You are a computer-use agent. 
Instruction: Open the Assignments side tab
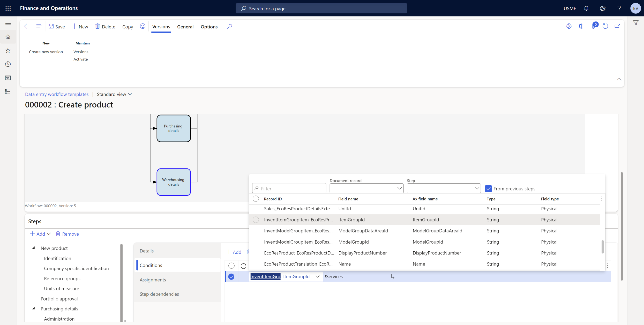pos(178,280)
